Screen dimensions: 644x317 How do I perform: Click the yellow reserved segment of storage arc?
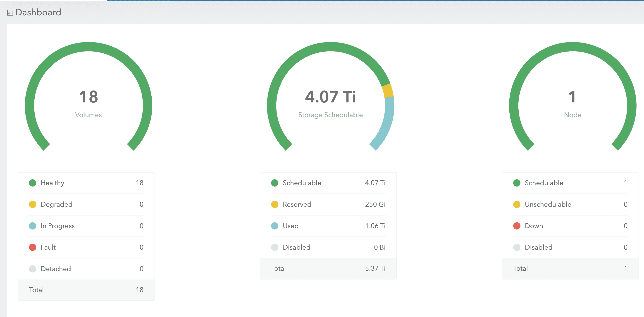[x=388, y=91]
